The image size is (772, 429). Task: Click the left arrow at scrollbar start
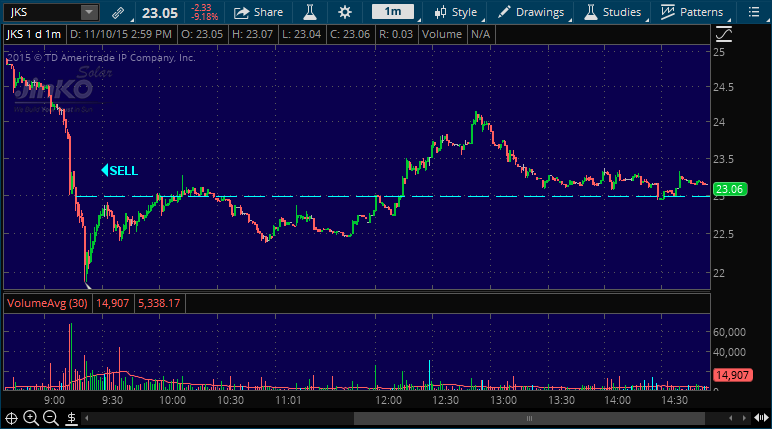(87, 419)
